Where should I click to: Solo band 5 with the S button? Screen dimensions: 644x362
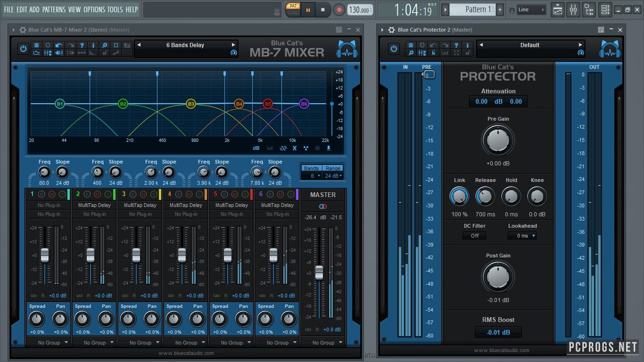coord(245,194)
